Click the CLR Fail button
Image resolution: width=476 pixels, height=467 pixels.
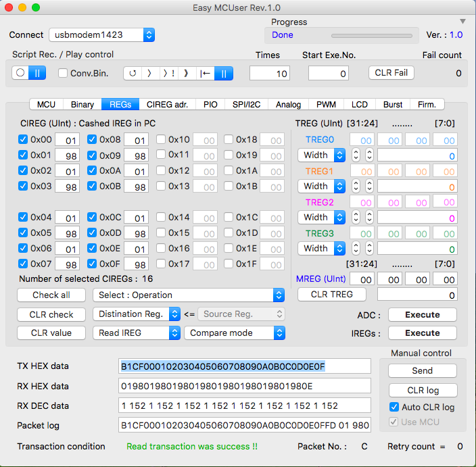tap(391, 73)
